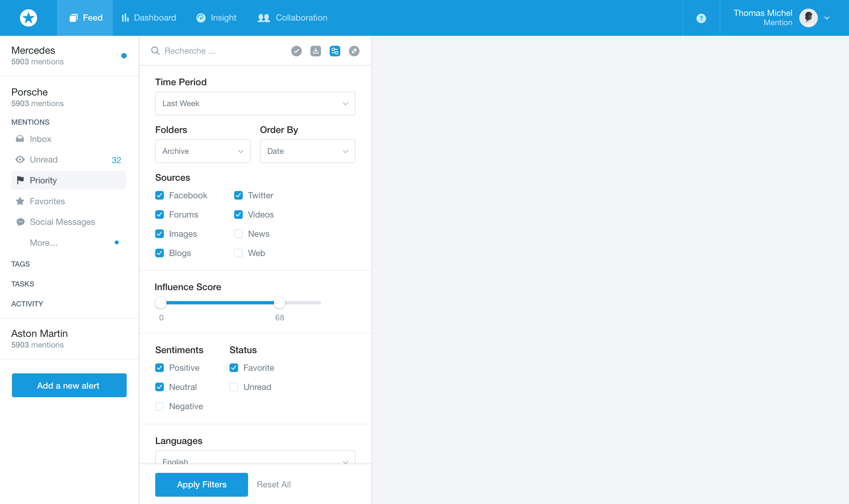
Task: Open the Folders archive dropdown
Action: pos(202,151)
